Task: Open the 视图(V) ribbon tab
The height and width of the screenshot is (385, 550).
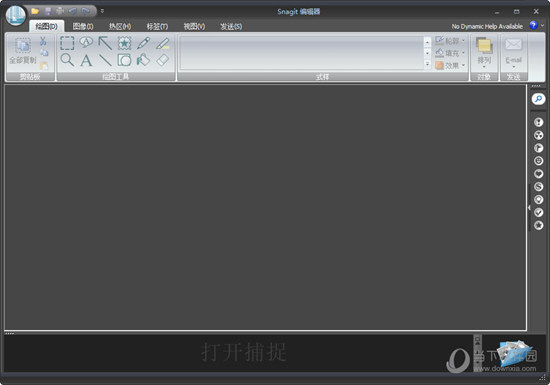Action: 194,26
